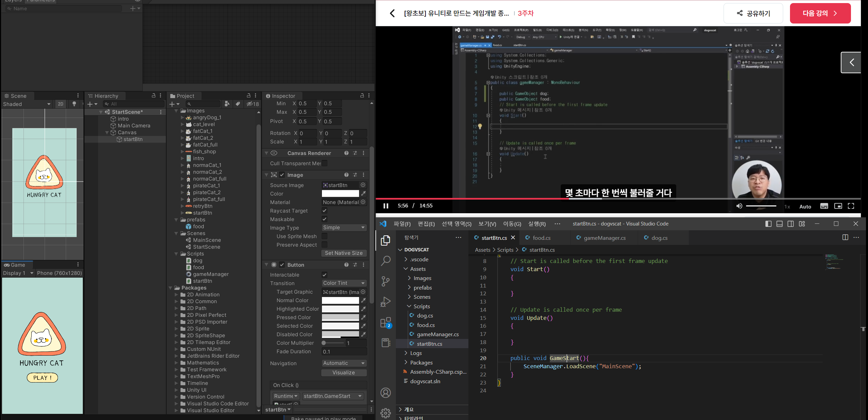Viewport: 868px width, 420px height.
Task: Lock the Unity Inspector panel
Action: click(362, 96)
